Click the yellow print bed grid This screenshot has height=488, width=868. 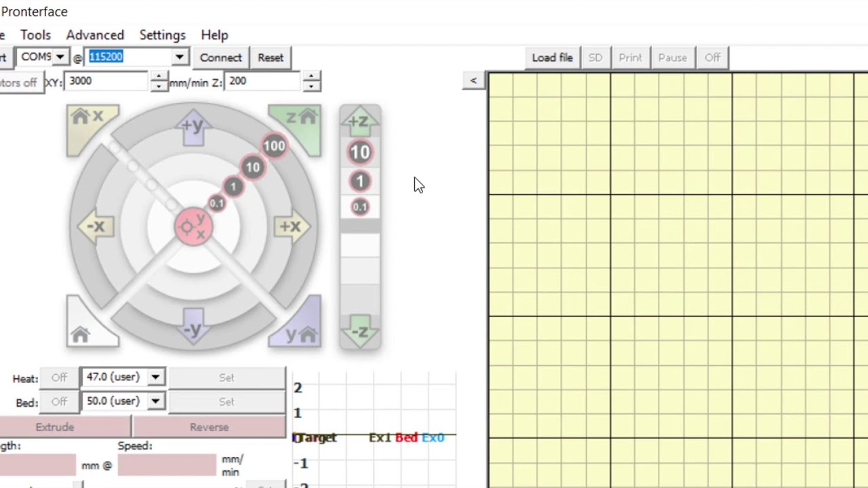678,280
